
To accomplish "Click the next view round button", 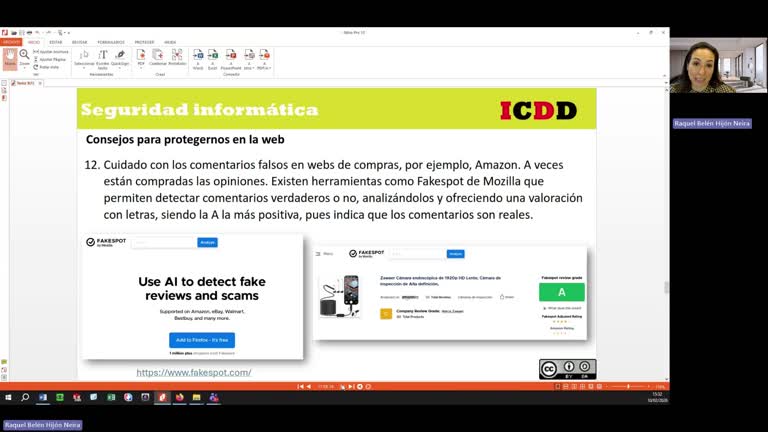I will (368, 386).
